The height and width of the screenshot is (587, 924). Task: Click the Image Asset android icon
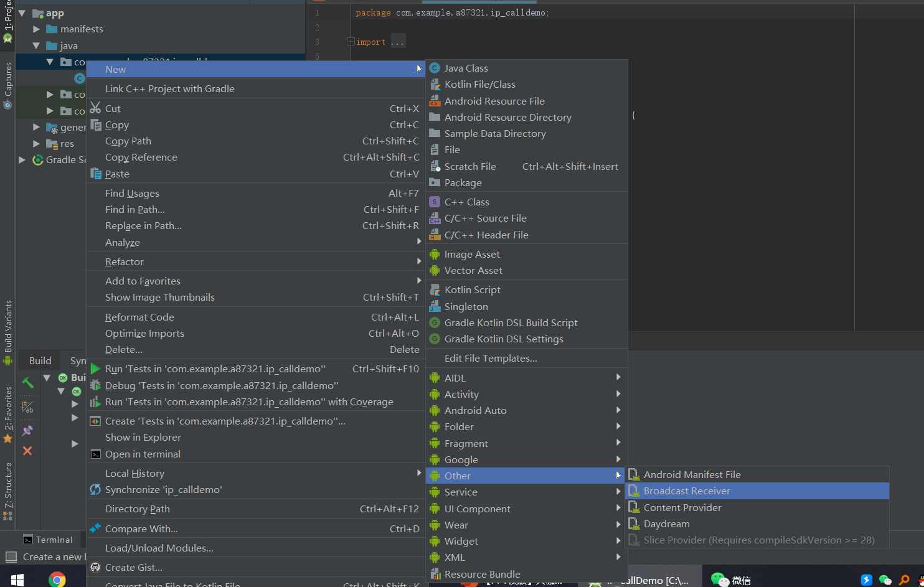click(435, 254)
